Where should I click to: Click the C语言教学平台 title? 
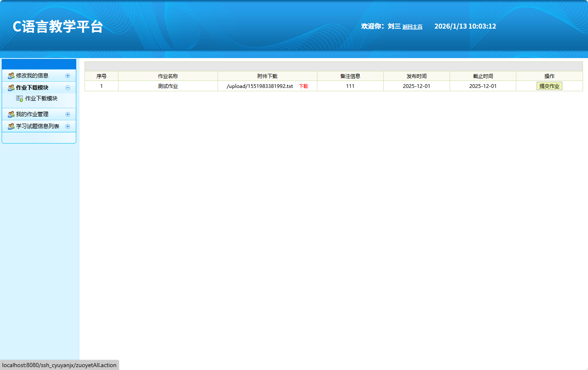click(58, 27)
